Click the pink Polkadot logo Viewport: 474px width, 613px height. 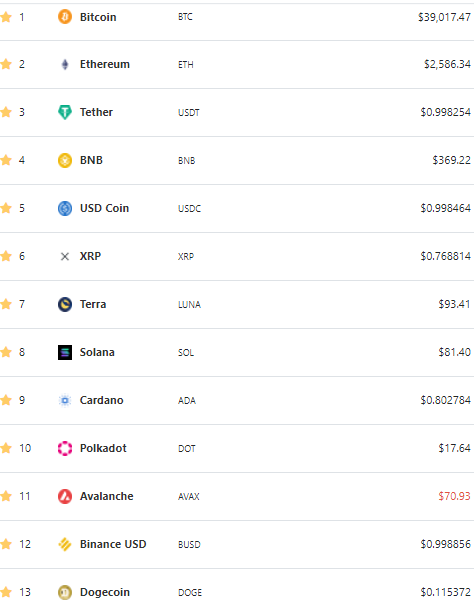[65, 448]
